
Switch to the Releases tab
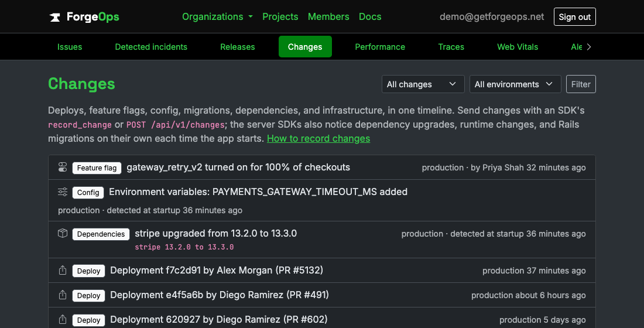coord(237,47)
